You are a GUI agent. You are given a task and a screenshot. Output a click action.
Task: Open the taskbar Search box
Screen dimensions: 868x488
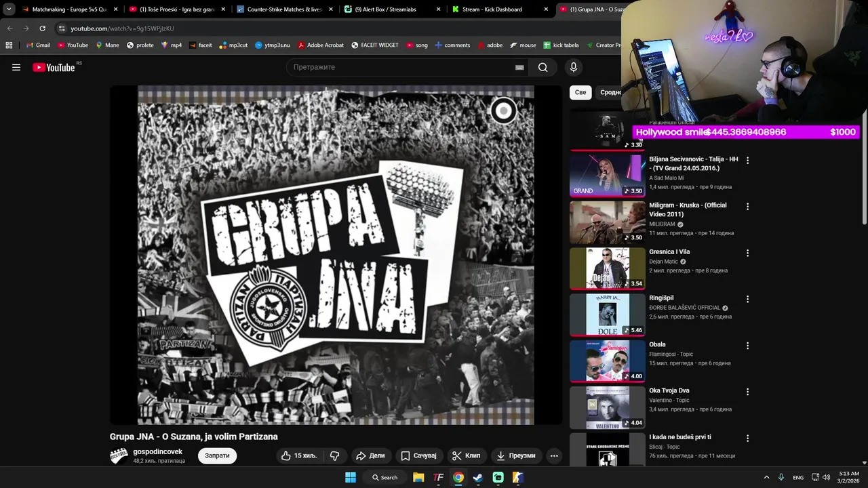385,477
